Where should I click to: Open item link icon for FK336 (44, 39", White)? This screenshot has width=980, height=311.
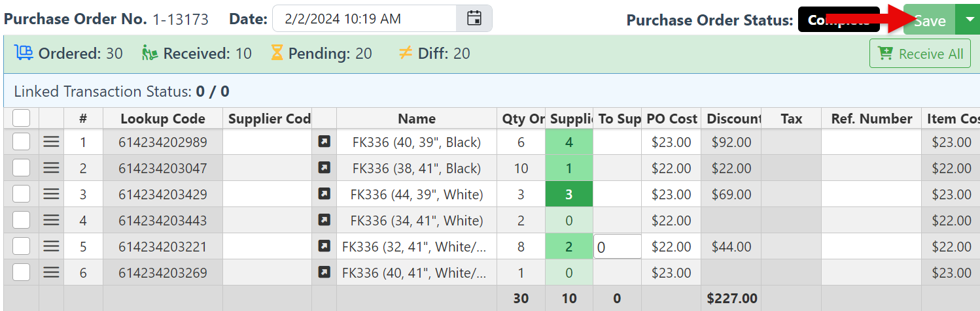click(324, 194)
